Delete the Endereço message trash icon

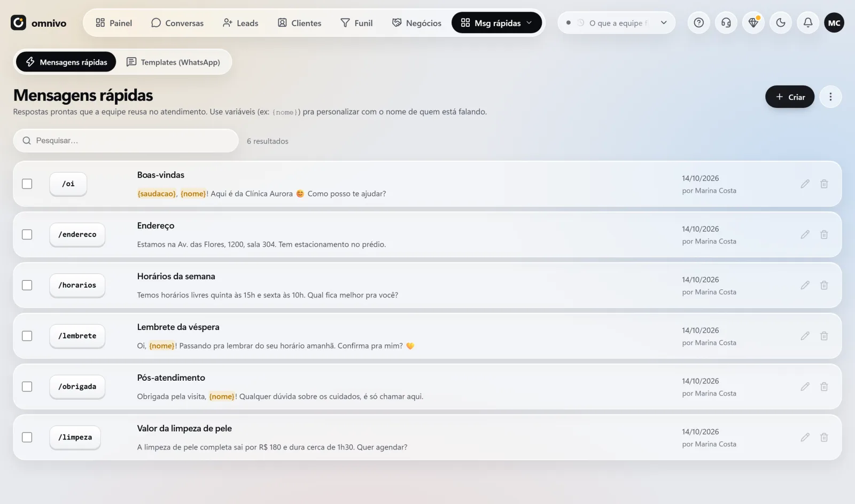click(x=824, y=234)
